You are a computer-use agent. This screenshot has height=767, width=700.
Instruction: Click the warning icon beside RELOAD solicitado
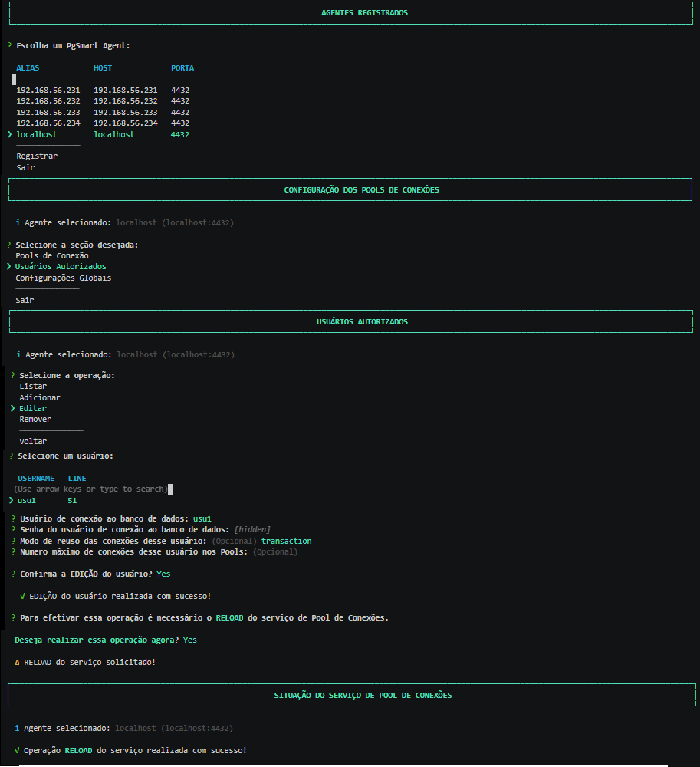(17, 663)
